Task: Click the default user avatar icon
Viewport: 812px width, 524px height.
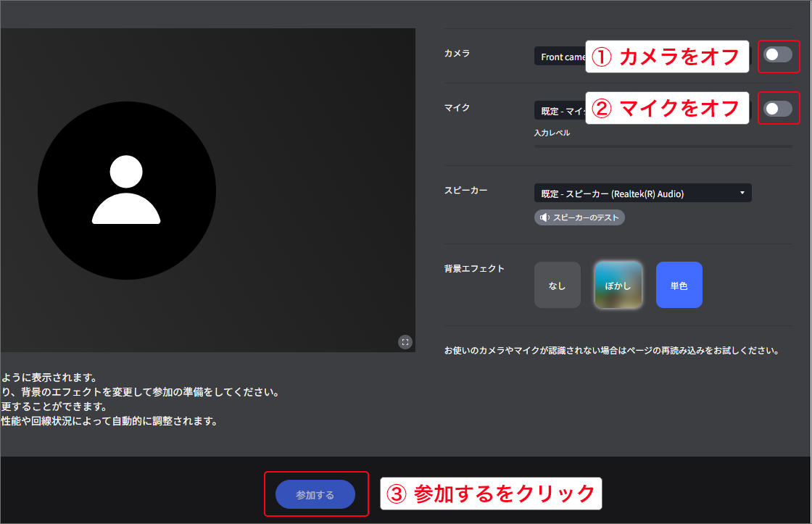Action: (126, 191)
